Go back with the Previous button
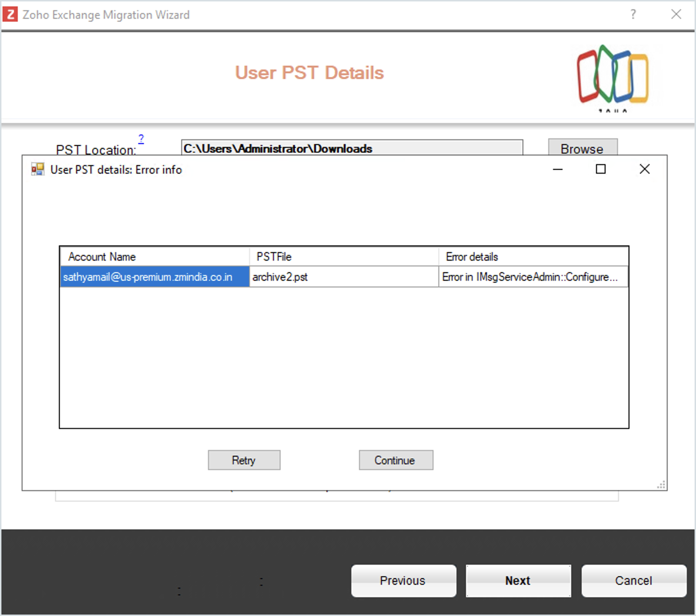Screen dimensions: 696x616 tap(403, 581)
